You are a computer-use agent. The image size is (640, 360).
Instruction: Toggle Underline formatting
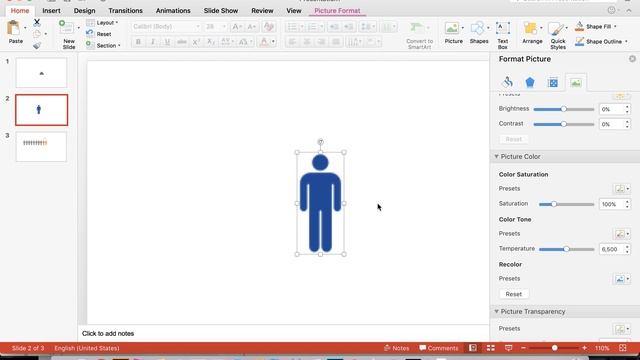click(167, 42)
